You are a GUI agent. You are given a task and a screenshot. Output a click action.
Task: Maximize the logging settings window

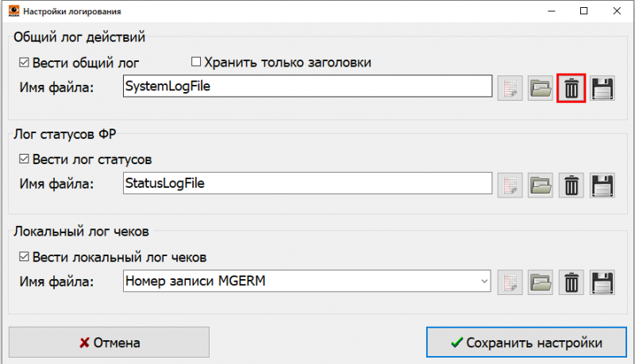pyautogui.click(x=583, y=11)
